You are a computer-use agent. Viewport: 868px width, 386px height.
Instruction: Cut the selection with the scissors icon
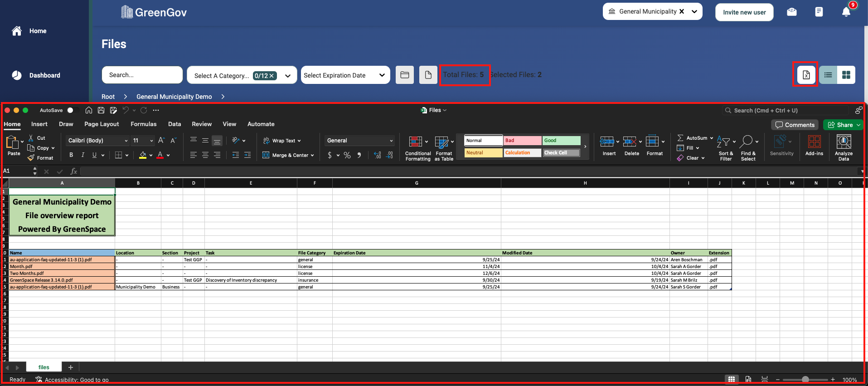tap(31, 138)
